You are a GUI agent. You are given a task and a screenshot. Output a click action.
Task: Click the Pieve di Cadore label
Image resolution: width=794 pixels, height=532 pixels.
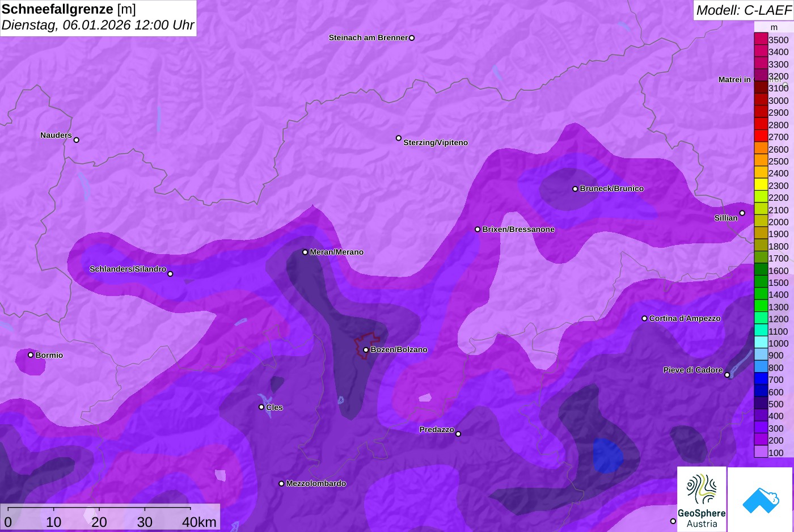(693, 370)
